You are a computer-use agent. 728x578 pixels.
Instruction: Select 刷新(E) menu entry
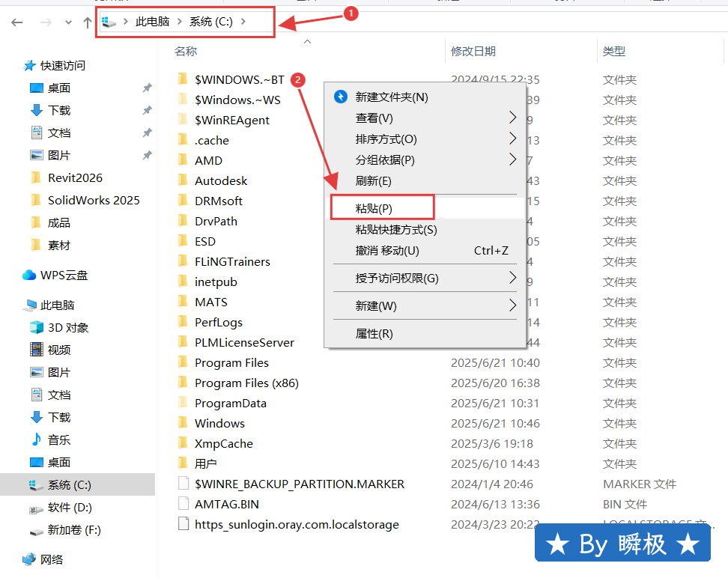[x=373, y=180]
